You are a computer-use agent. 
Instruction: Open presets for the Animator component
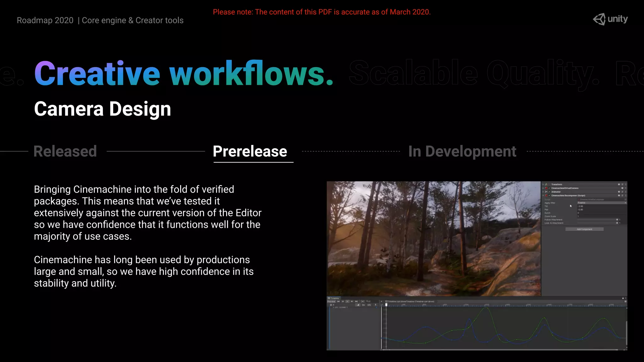(x=622, y=192)
